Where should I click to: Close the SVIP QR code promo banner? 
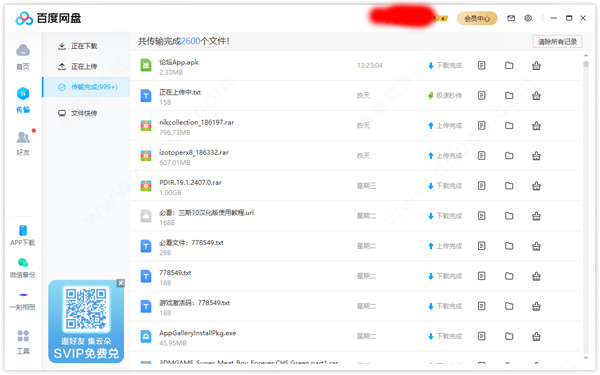coord(121,283)
